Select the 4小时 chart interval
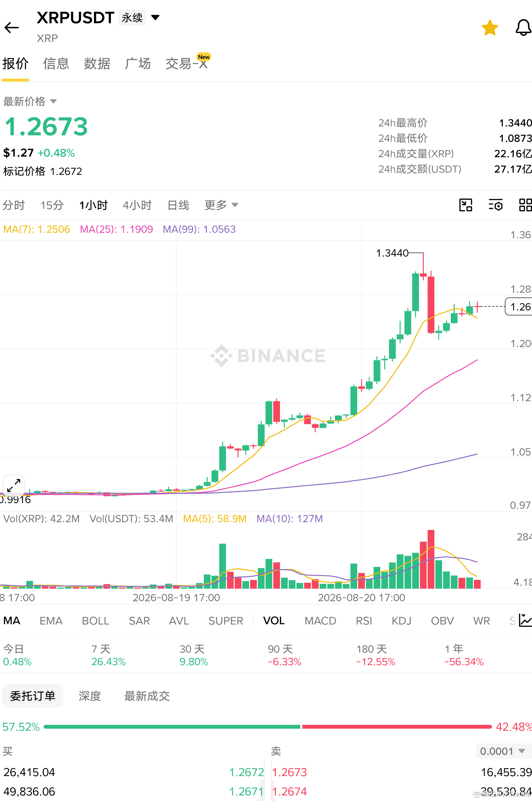This screenshot has width=532, height=801. point(137,205)
